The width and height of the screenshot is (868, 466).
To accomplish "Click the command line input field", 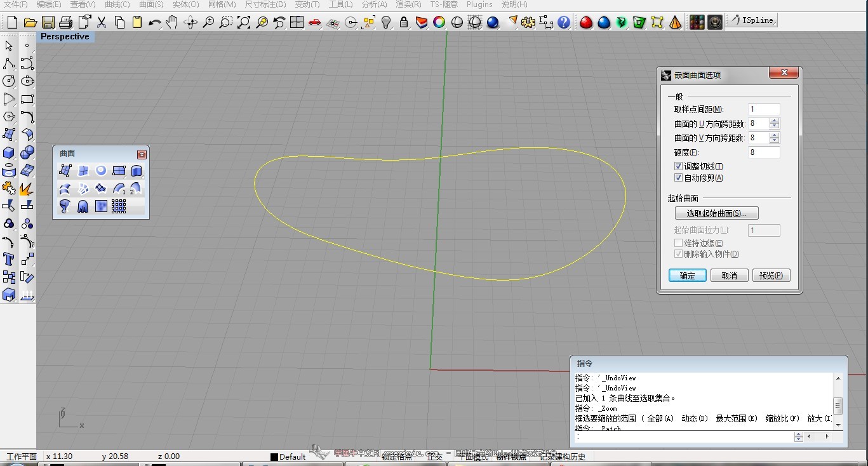I will point(684,437).
